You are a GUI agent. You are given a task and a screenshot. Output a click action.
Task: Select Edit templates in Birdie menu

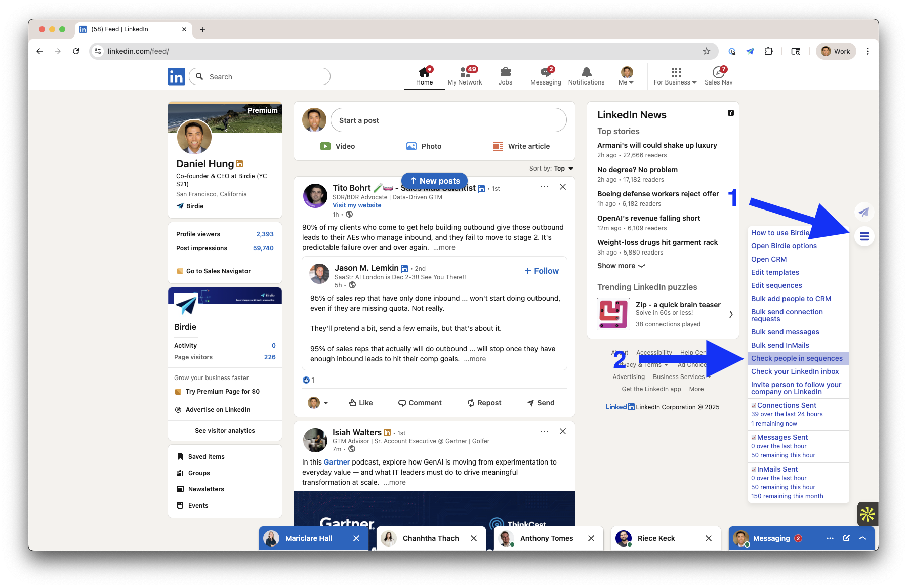tap(775, 272)
